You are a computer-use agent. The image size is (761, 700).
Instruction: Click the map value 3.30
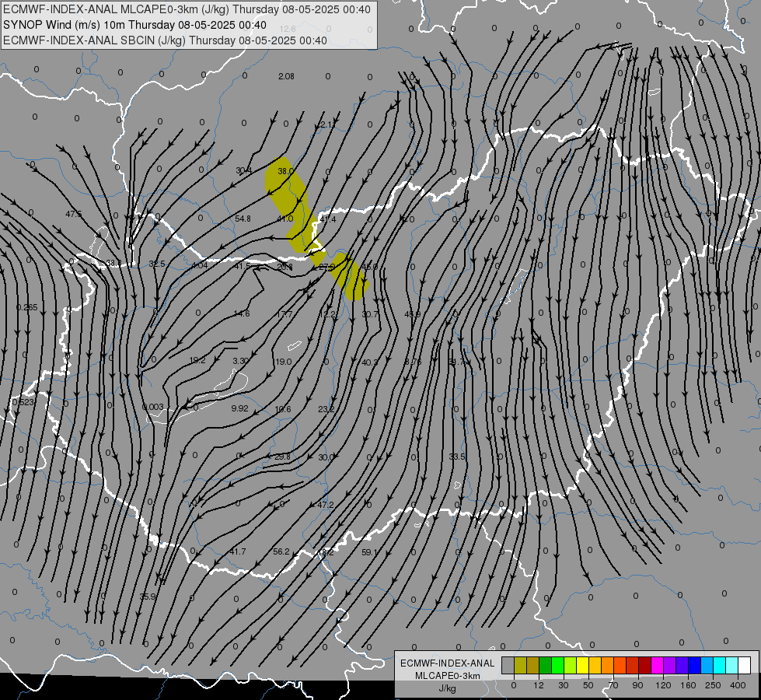(241, 361)
